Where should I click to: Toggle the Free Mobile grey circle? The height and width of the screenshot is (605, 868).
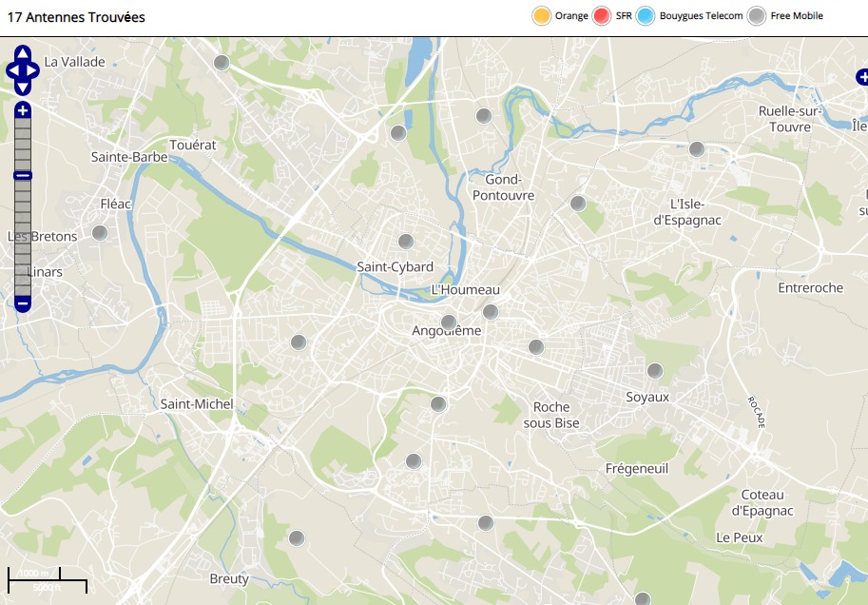click(x=757, y=16)
